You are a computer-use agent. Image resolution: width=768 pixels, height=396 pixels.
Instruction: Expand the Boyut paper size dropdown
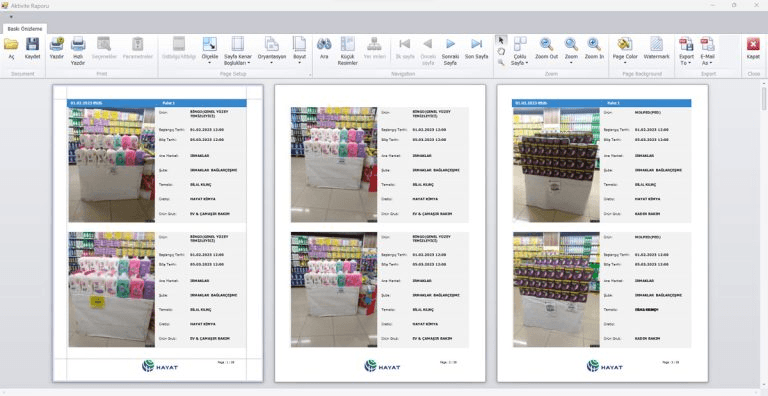[299, 51]
